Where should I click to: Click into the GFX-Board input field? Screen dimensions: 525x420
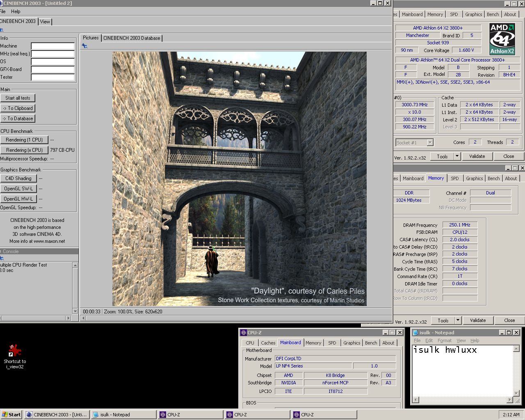[53, 69]
